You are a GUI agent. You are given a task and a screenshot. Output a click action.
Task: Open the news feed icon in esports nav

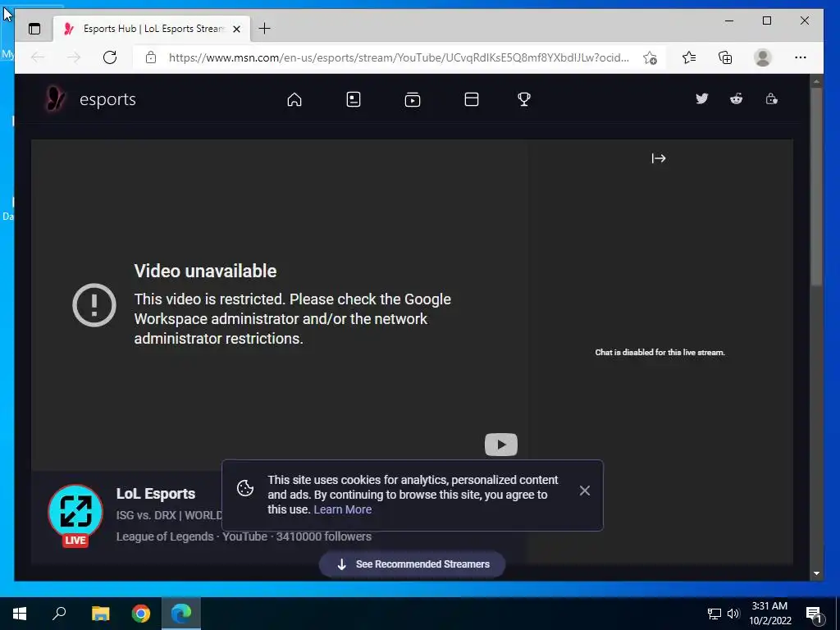point(354,99)
